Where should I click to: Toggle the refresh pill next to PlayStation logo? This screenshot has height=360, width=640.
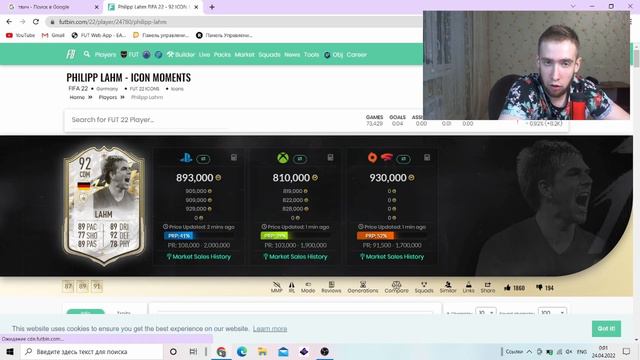point(203,159)
